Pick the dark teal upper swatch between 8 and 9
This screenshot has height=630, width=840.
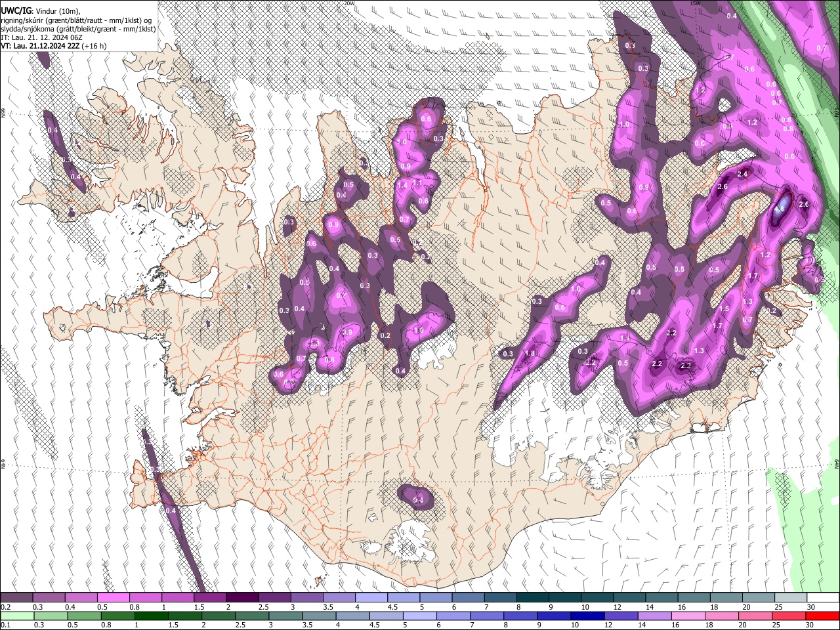pyautogui.click(x=533, y=598)
